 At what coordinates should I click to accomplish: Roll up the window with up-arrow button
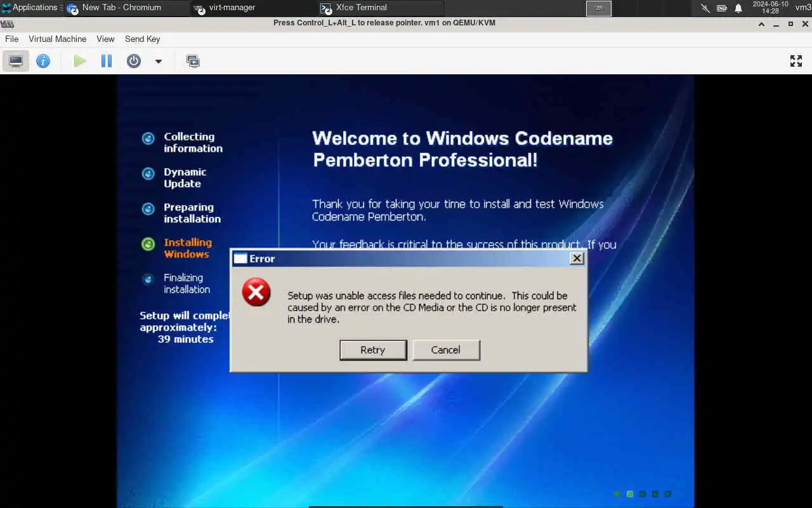762,23
